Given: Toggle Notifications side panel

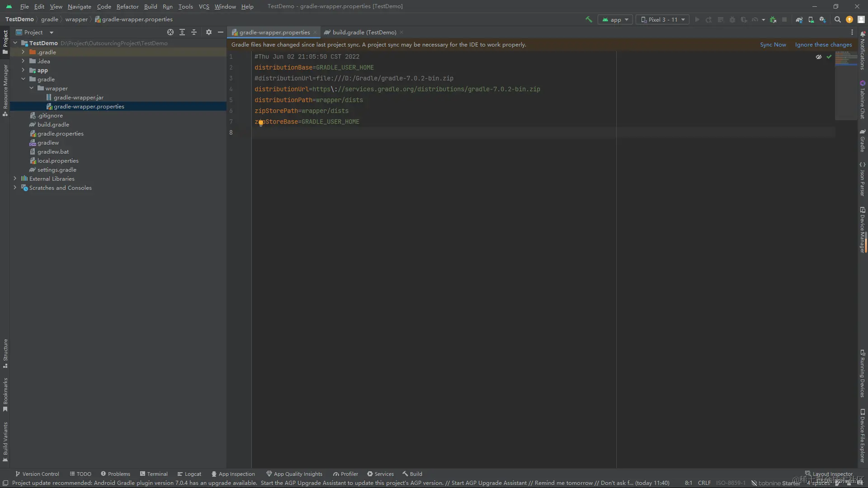Looking at the screenshot, I should click(863, 51).
